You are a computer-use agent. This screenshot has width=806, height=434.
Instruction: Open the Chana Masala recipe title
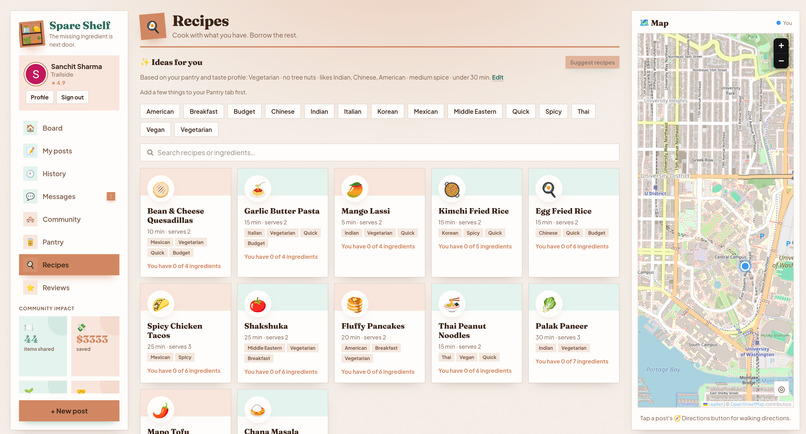pyautogui.click(x=271, y=430)
